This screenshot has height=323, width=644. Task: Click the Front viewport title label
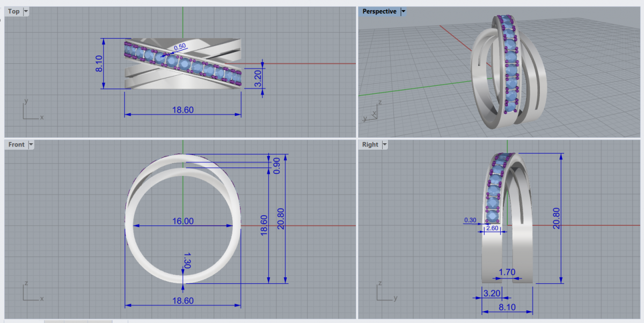click(16, 144)
